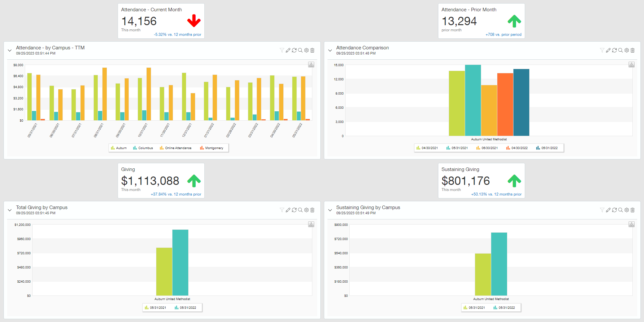Click Montgomery color swatch in legend
Viewport: 644px width, 322px height.
click(x=202, y=148)
